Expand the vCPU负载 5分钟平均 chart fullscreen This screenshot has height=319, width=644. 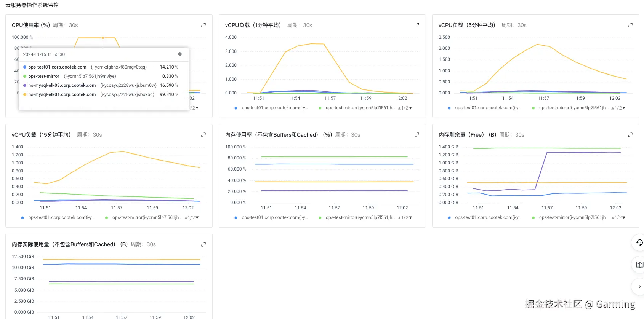tap(630, 25)
